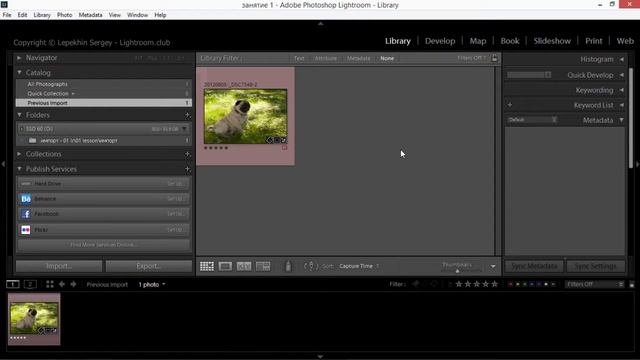Viewport: 640px width, 360px height.
Task: Select the pug photo thumbnail in filmstrip
Action: 34,319
